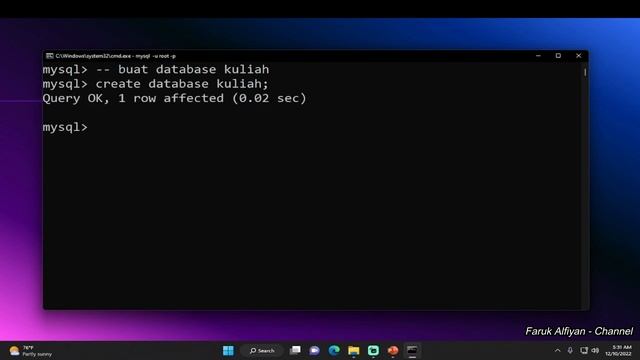Screen dimensions: 640x360
Task: Open File Explorer from the taskbar
Action: 353,351
